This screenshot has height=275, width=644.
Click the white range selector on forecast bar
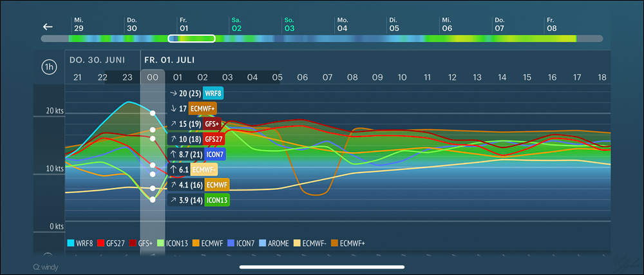click(192, 39)
